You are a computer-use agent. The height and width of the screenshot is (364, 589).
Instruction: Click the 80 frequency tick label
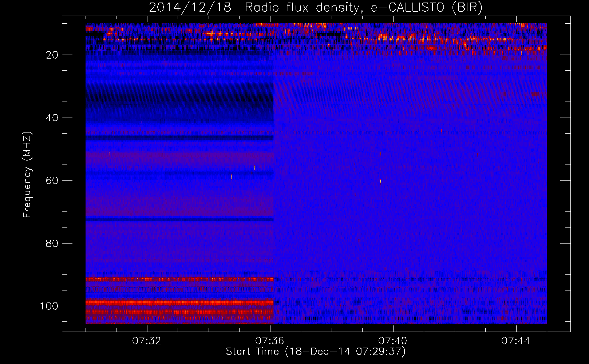coord(52,244)
